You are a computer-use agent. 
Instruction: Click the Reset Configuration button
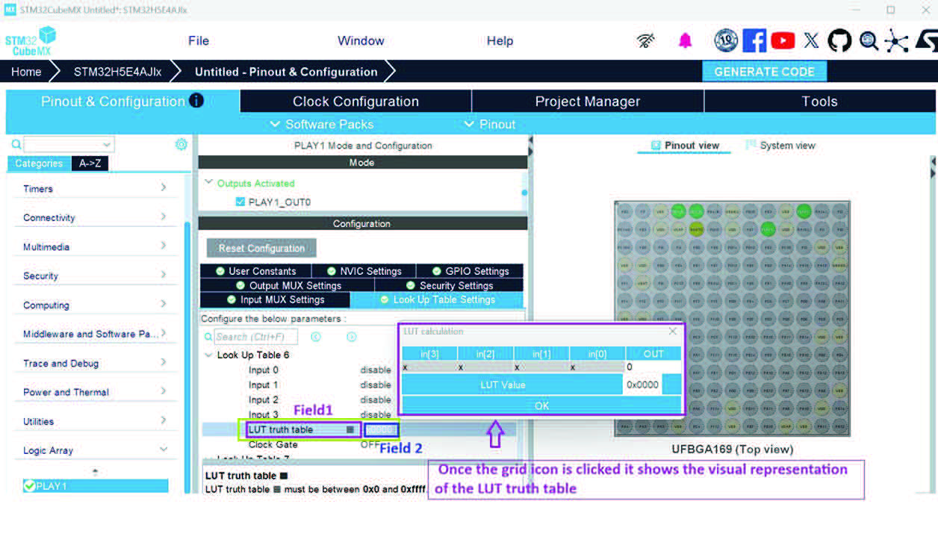coord(261,248)
